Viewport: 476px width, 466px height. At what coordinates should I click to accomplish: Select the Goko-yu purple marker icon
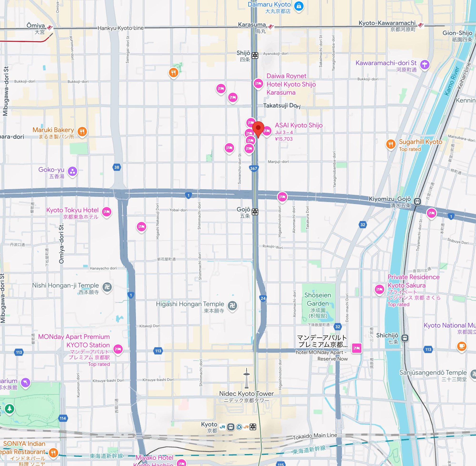coord(72,171)
